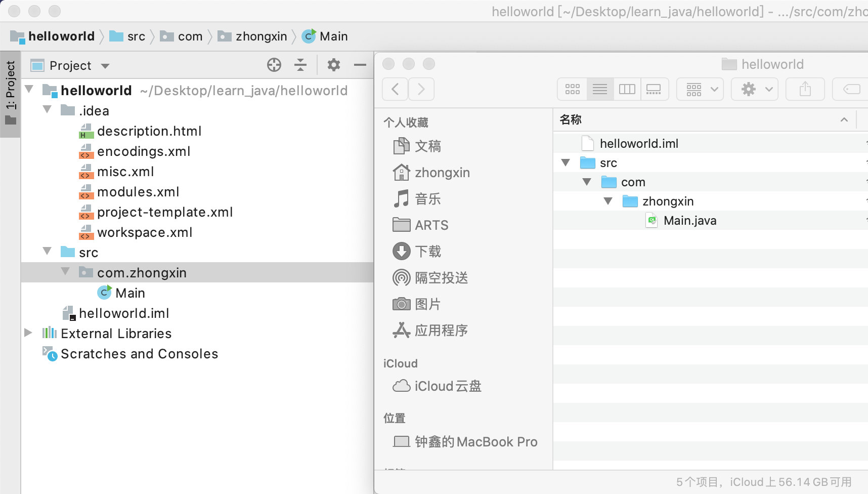The image size is (868, 494).
Task: Toggle the 1: Project side tab
Action: tap(11, 93)
